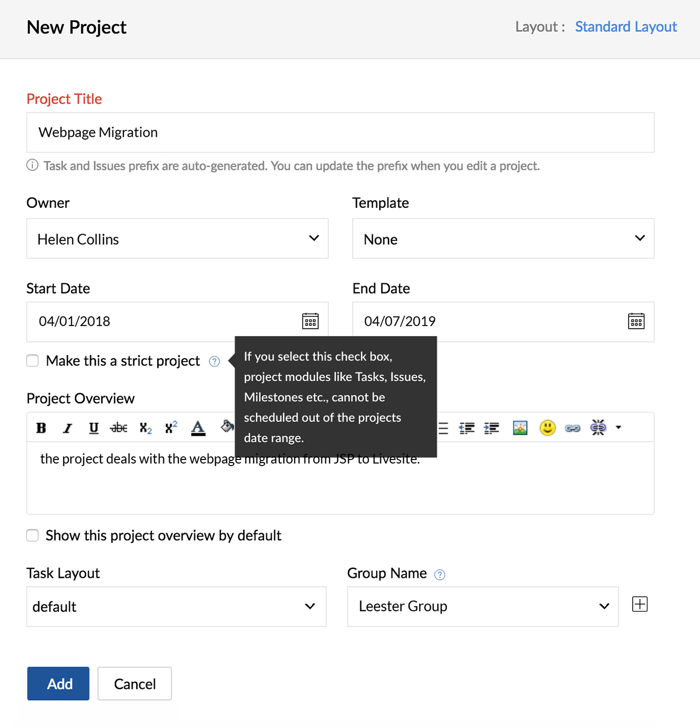This screenshot has width=700, height=728.
Task: Open End Date calendar picker
Action: click(636, 321)
